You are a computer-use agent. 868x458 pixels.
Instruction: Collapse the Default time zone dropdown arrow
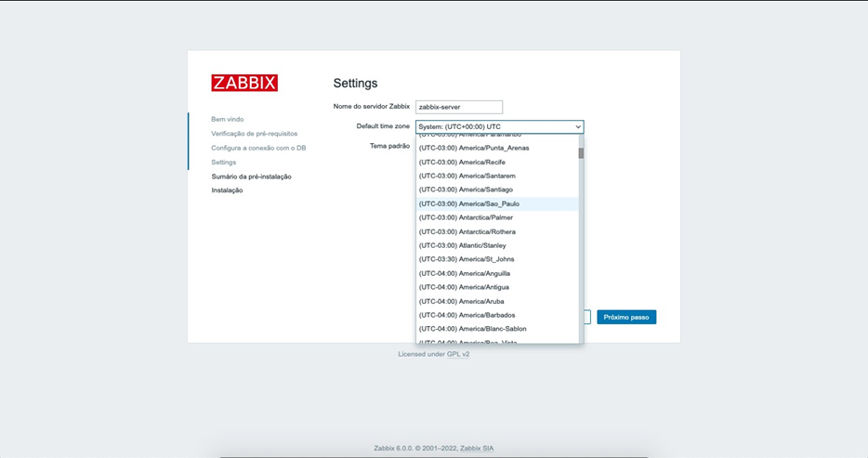pos(578,126)
